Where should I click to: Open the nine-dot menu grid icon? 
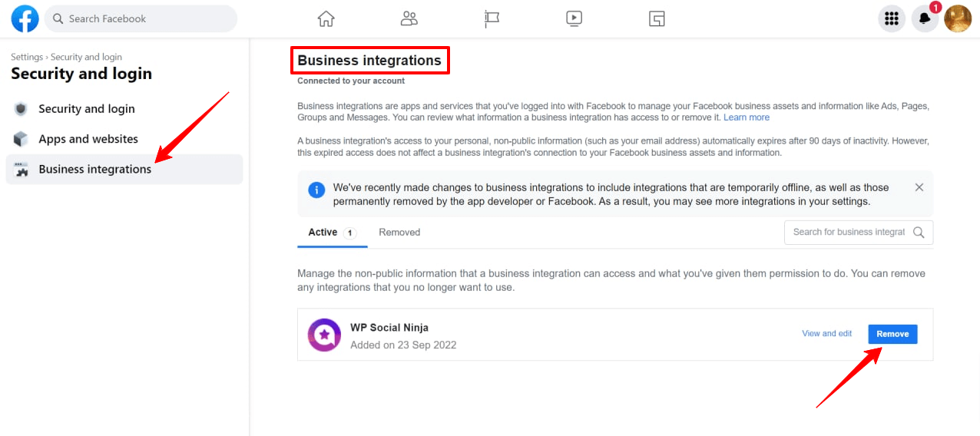pos(892,19)
